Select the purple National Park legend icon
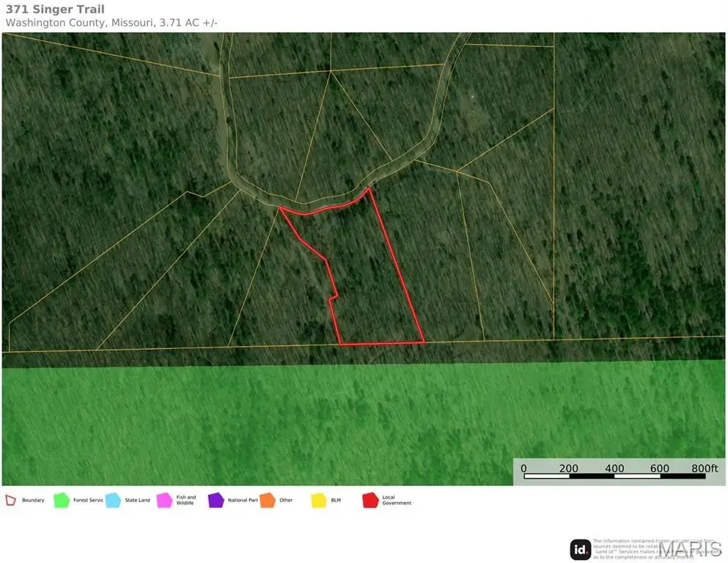Viewport: 728px width, 563px height. pyautogui.click(x=216, y=501)
